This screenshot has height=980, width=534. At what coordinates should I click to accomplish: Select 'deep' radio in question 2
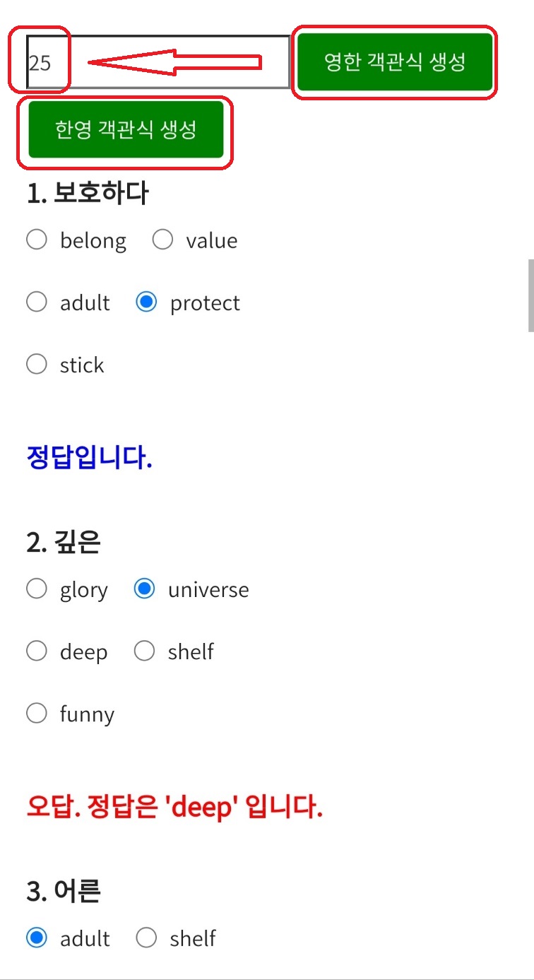coord(37,651)
